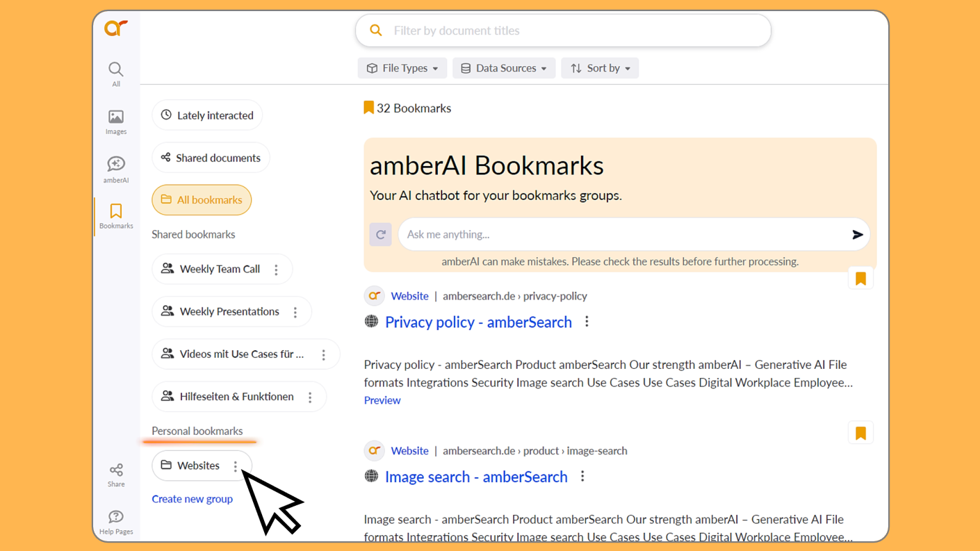This screenshot has width=980, height=551.
Task: Open options menu for Videos mit Use Cases
Action: click(324, 354)
